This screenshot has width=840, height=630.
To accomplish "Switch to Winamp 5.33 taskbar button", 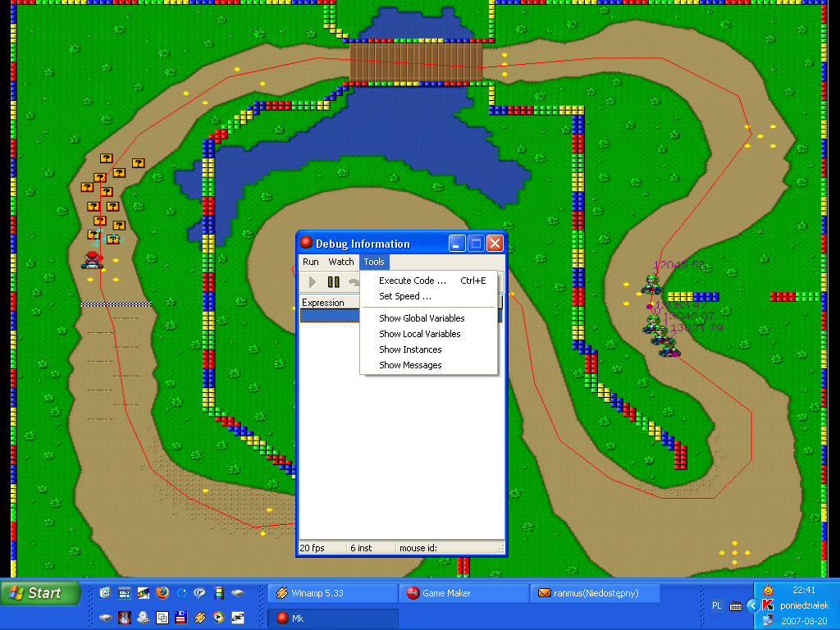I will pyautogui.click(x=332, y=593).
